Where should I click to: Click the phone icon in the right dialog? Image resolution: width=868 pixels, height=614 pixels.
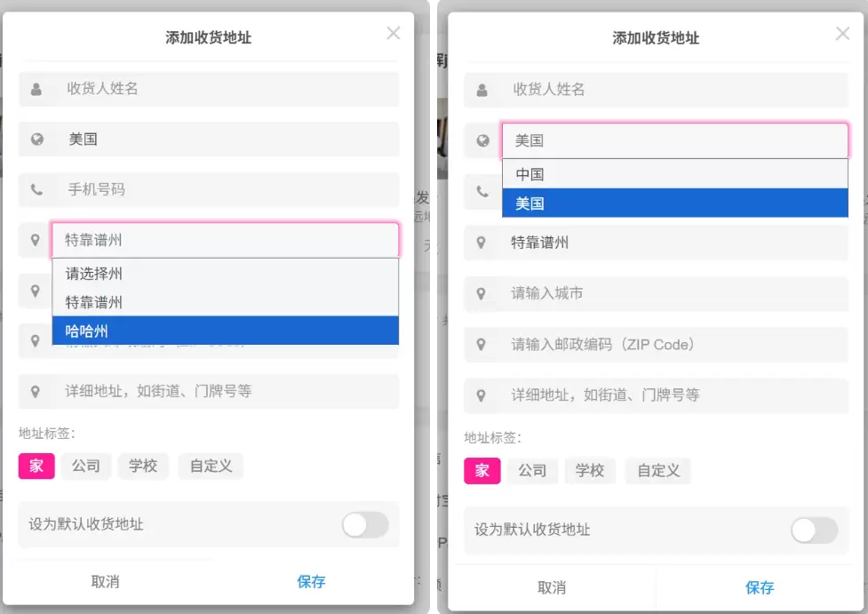[480, 191]
